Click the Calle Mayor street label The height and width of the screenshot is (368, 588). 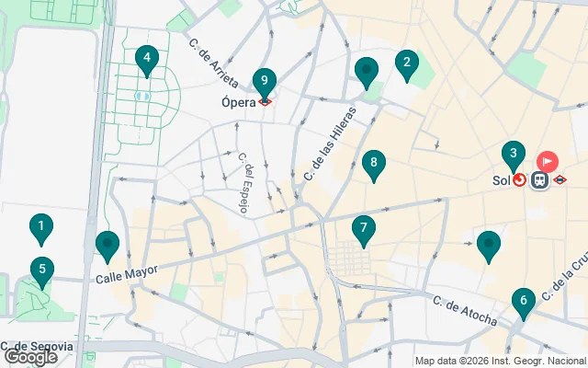127,274
